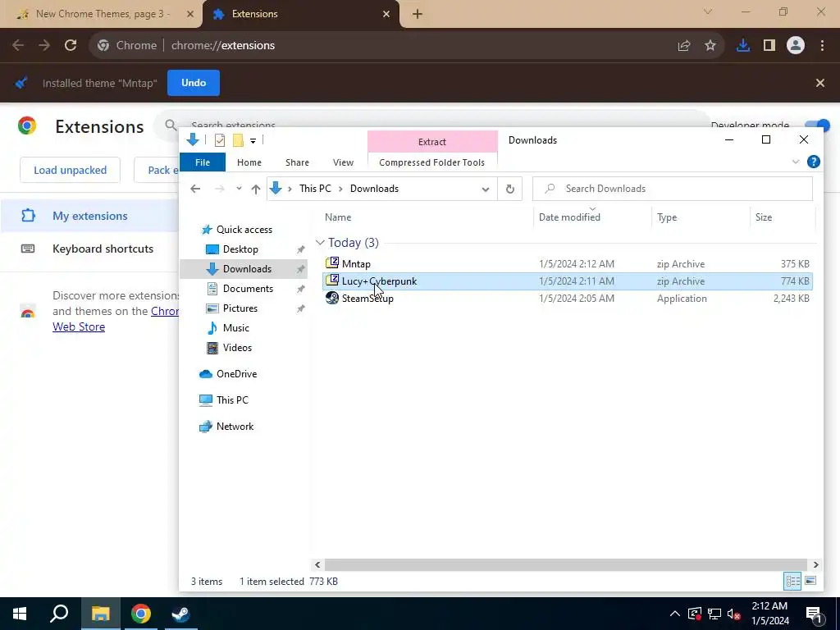Click Chrome's back navigation arrow
Screen dimensions: 840x630
click(18, 46)
